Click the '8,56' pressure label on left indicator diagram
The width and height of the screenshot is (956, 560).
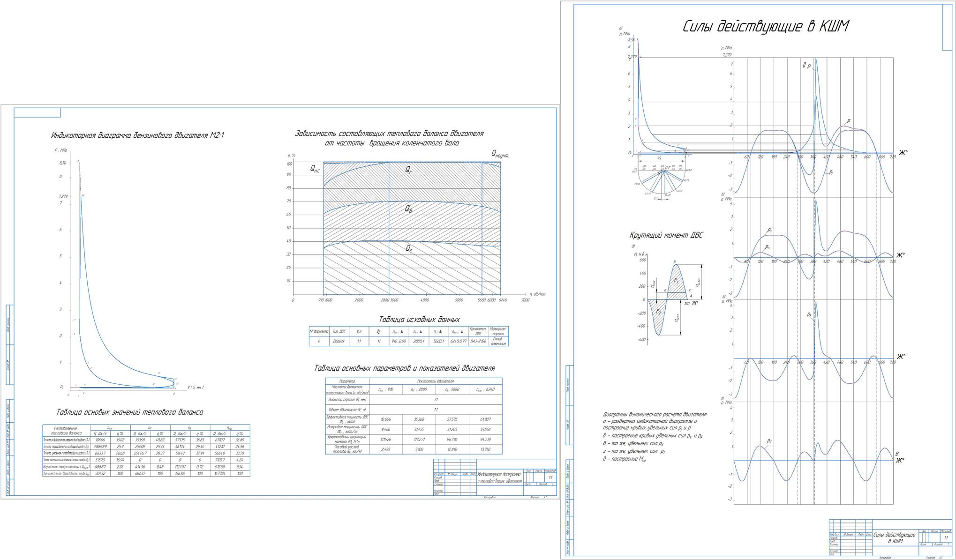tap(63, 163)
